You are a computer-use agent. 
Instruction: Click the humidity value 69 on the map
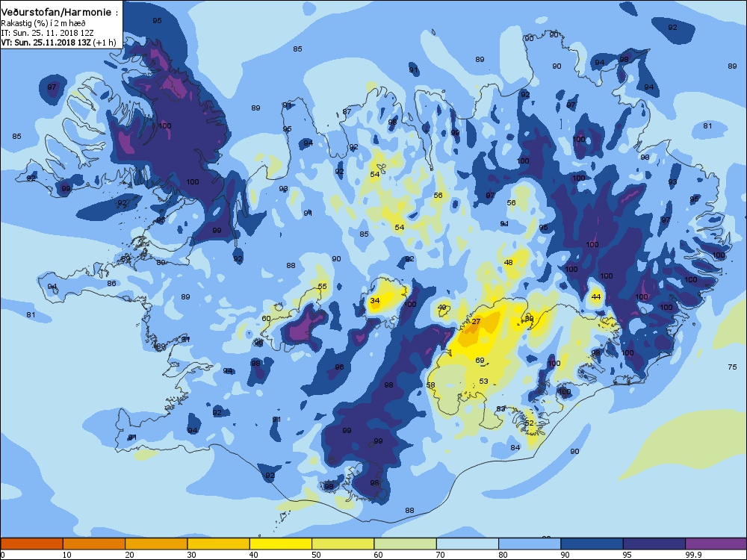[480, 361]
